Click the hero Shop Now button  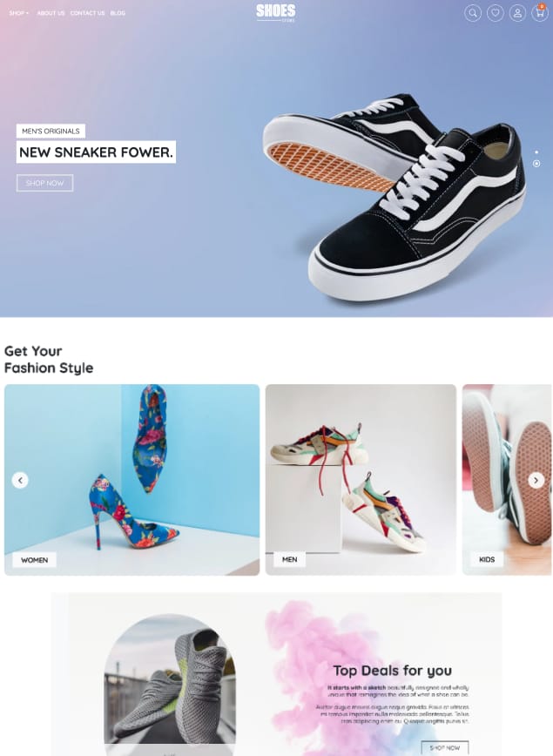(x=44, y=183)
